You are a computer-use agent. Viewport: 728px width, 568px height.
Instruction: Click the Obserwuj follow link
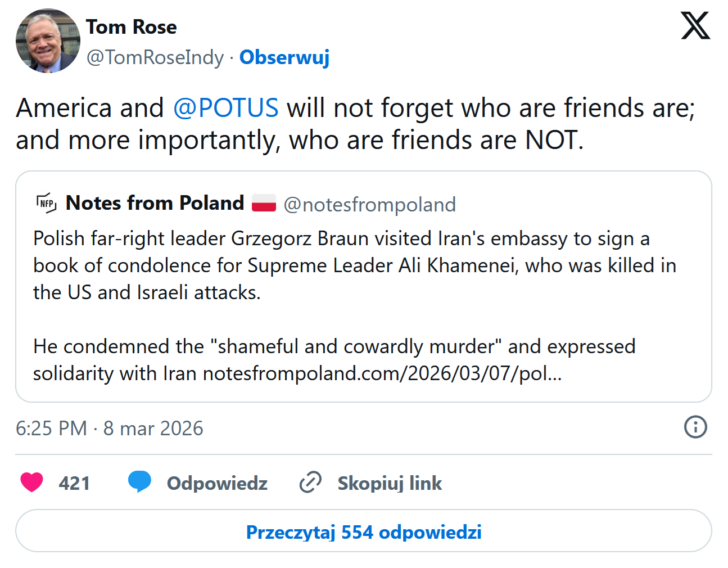pyautogui.click(x=284, y=57)
